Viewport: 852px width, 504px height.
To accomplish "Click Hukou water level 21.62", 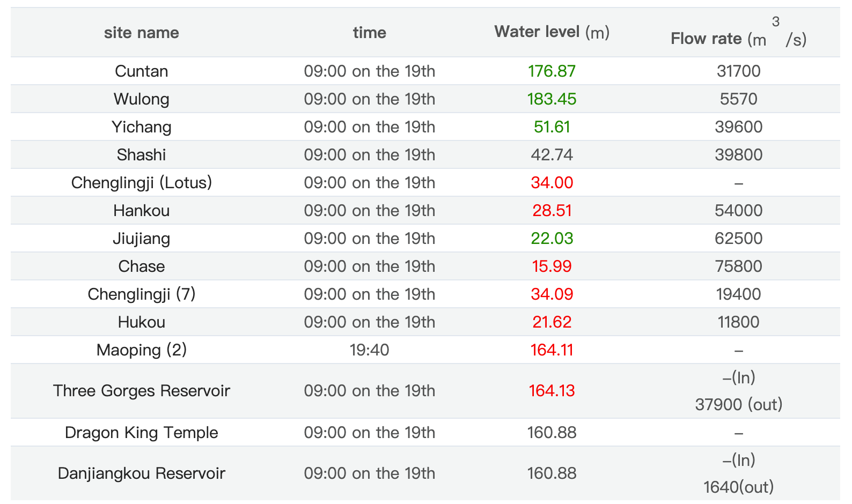I will coord(552,322).
